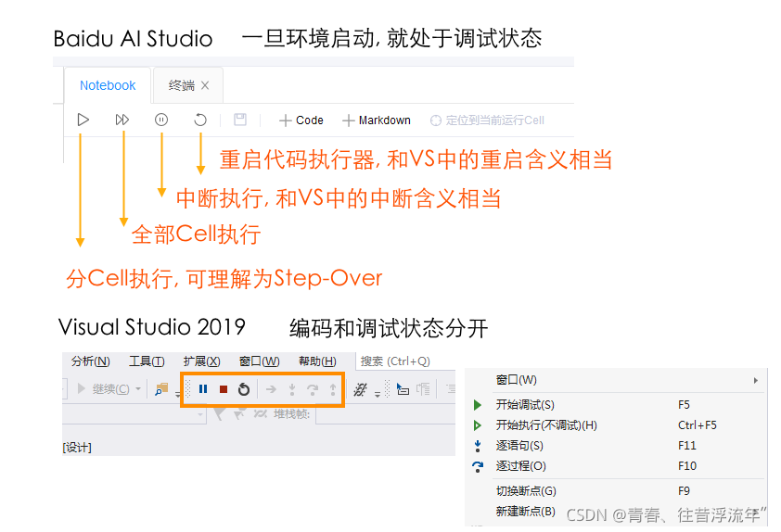Switch to the Notebook tab

(x=108, y=85)
